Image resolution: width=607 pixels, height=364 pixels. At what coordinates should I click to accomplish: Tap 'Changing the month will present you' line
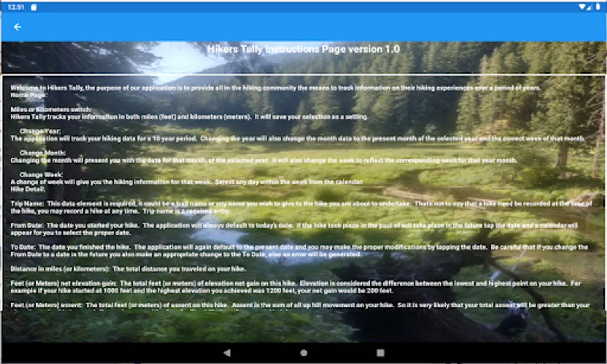(264, 161)
